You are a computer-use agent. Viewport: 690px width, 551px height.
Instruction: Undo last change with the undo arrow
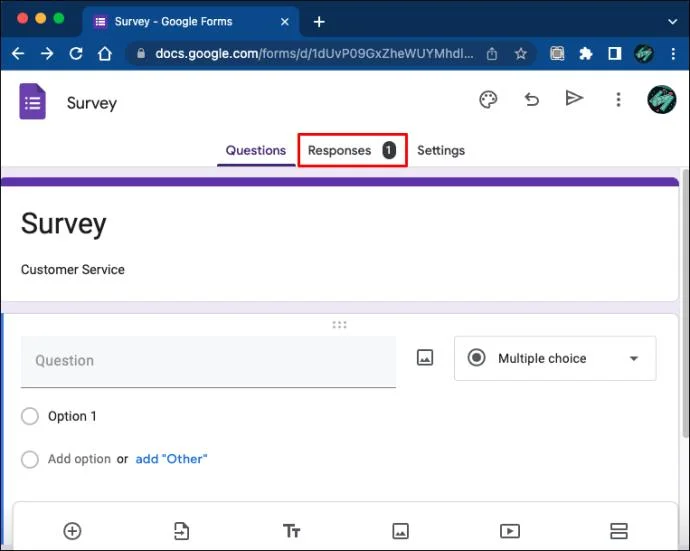coord(532,100)
